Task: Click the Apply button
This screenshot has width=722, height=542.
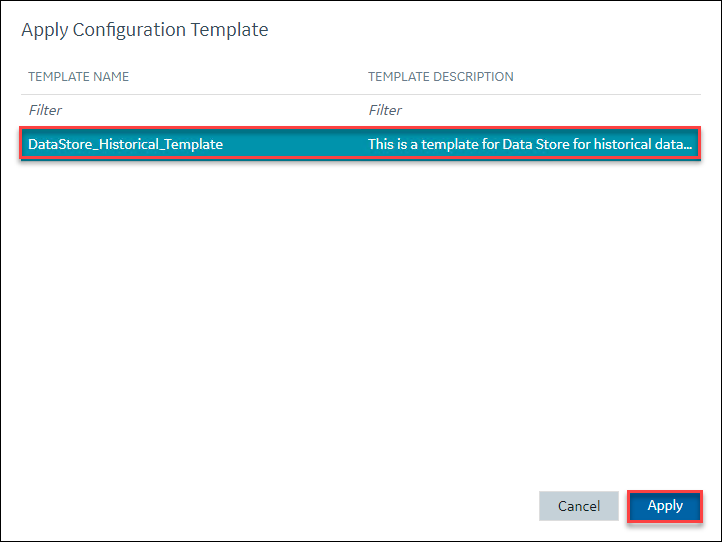Action: pos(665,506)
